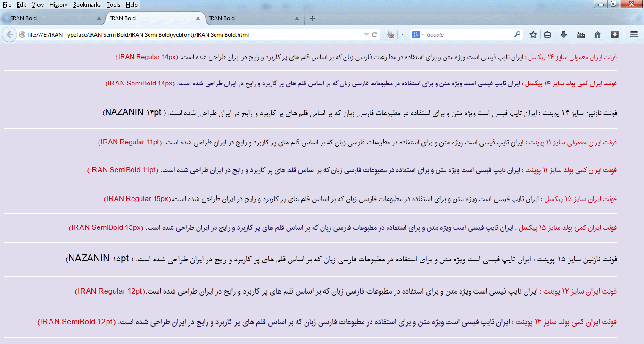Go to the Home page icon
The image size is (644, 344).
point(598,34)
